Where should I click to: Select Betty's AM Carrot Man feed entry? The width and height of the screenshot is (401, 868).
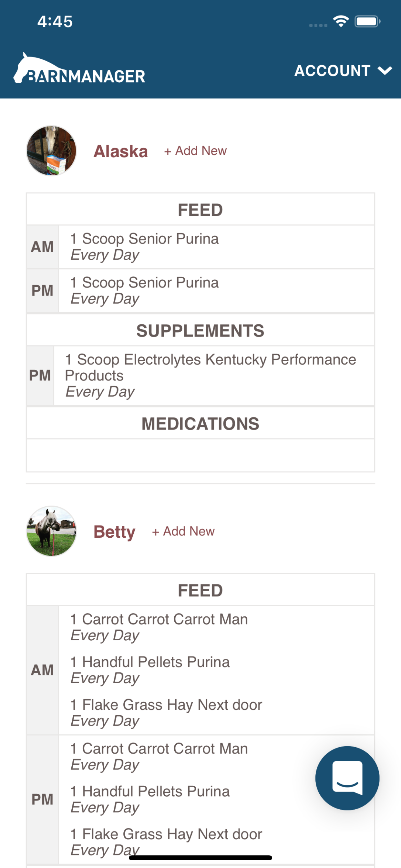click(159, 627)
